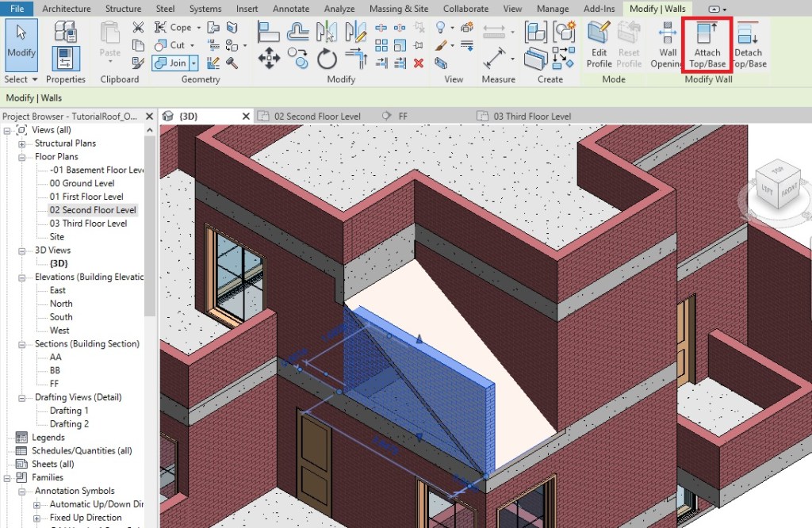
Task: Select the Cope tool
Action: (176, 26)
